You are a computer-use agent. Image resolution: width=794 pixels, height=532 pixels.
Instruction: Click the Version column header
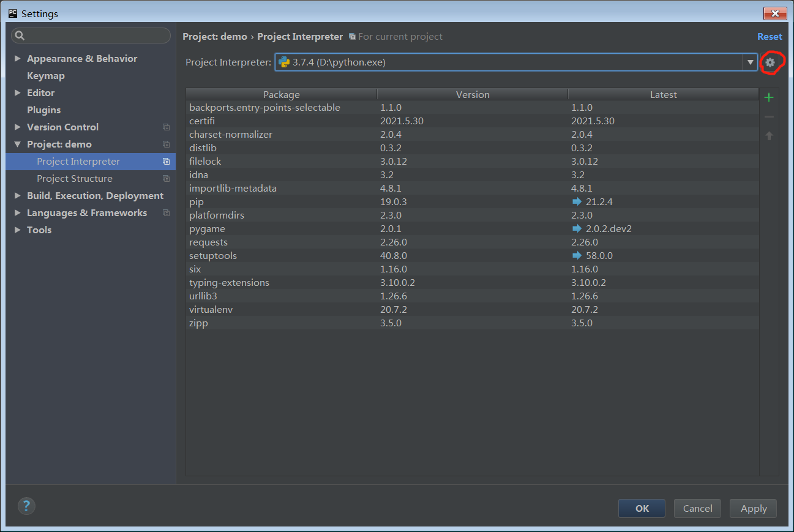pos(473,94)
